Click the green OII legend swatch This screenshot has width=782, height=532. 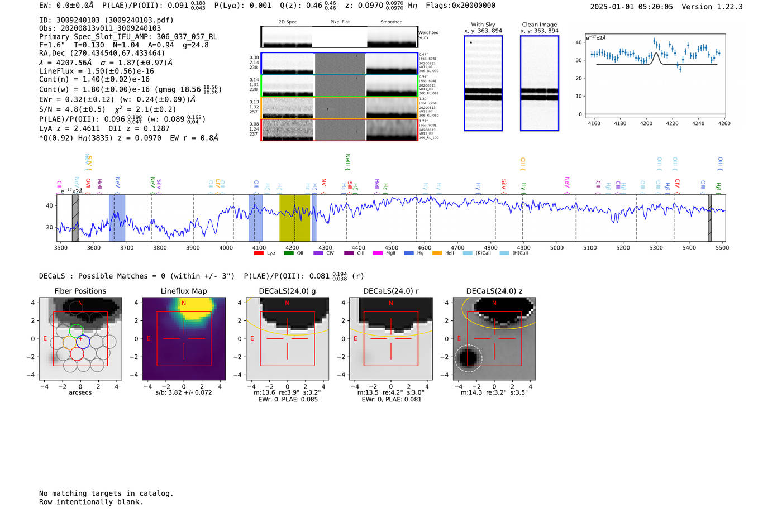click(289, 253)
